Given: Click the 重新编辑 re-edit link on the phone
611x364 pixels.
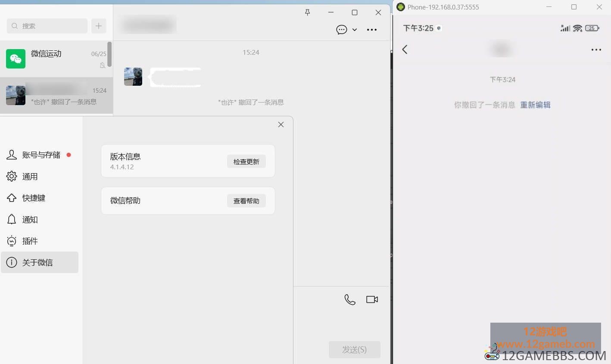Looking at the screenshot, I should [x=535, y=105].
